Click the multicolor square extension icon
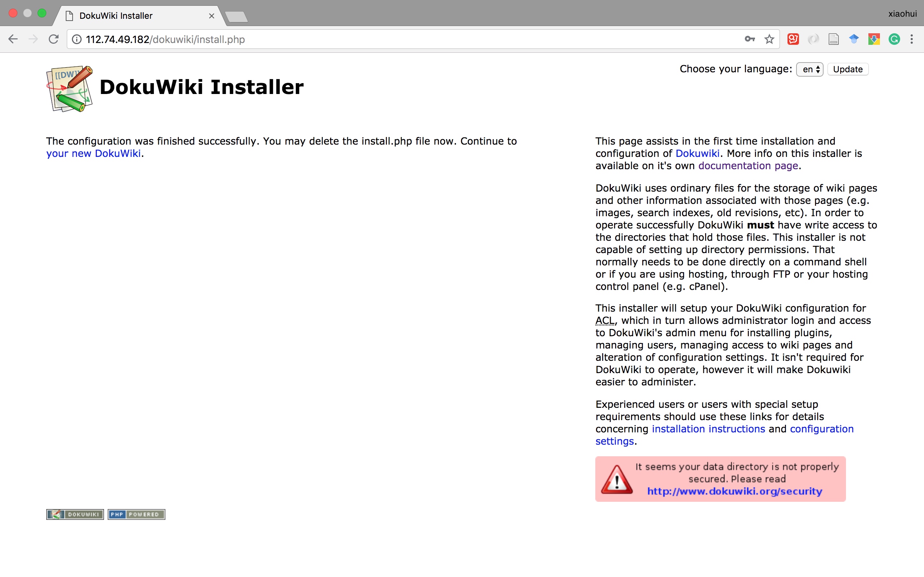This screenshot has height=577, width=924. pyautogui.click(x=874, y=39)
